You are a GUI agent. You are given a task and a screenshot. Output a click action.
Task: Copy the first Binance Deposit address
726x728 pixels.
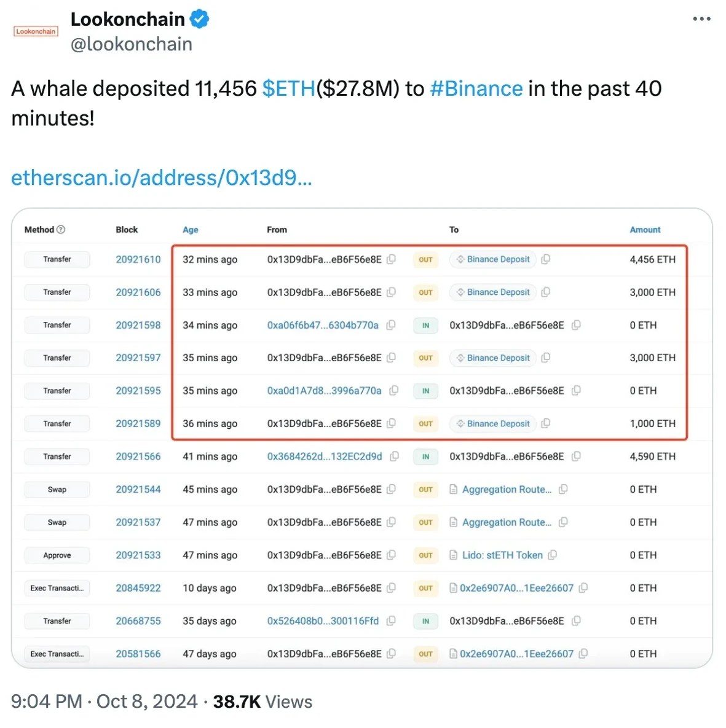click(546, 259)
